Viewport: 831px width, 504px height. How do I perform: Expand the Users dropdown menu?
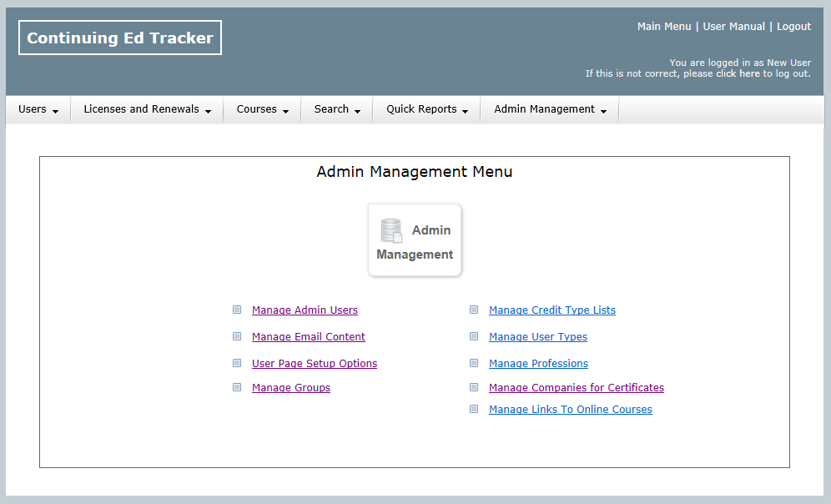(38, 109)
